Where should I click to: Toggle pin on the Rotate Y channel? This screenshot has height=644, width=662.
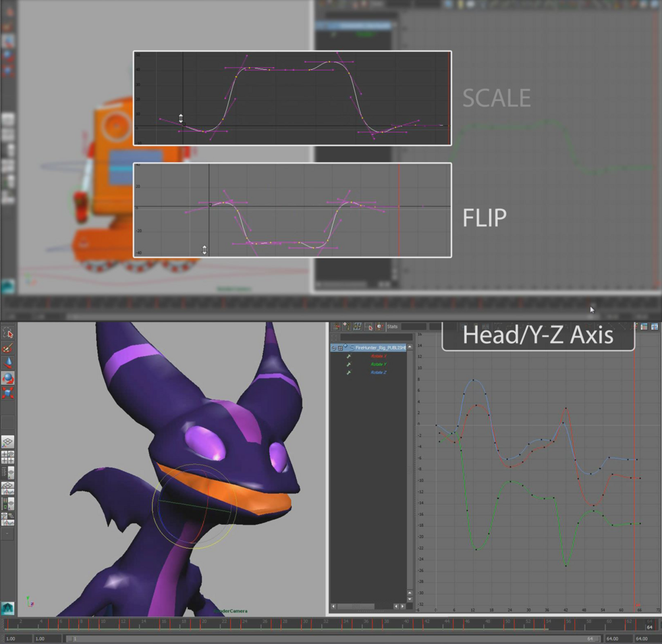(x=348, y=364)
